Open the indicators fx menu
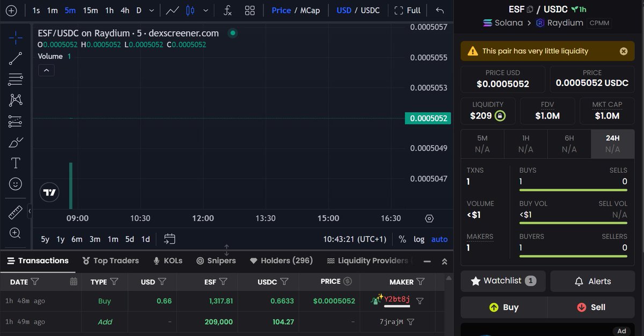Viewport: 644px width, 336px height. click(228, 10)
